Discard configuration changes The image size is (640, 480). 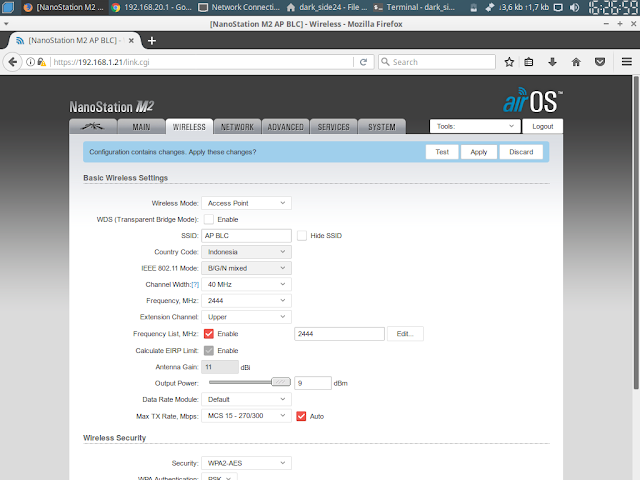click(x=521, y=152)
